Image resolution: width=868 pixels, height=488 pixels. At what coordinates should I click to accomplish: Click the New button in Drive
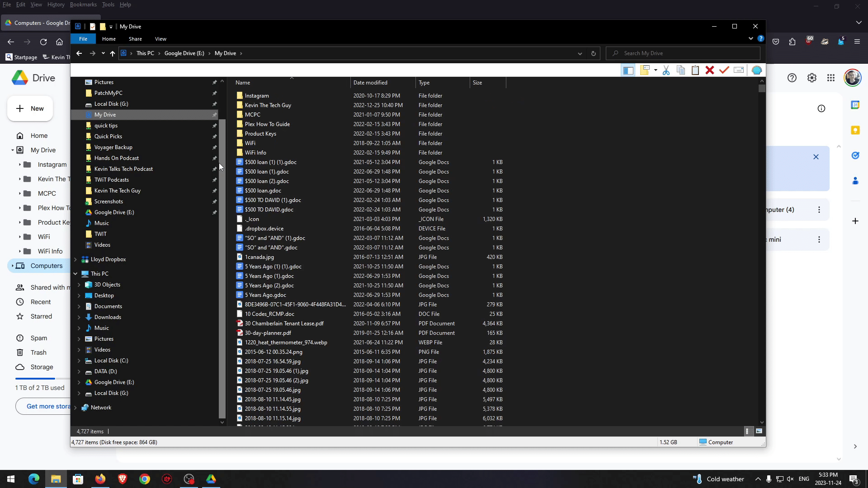coord(30,108)
